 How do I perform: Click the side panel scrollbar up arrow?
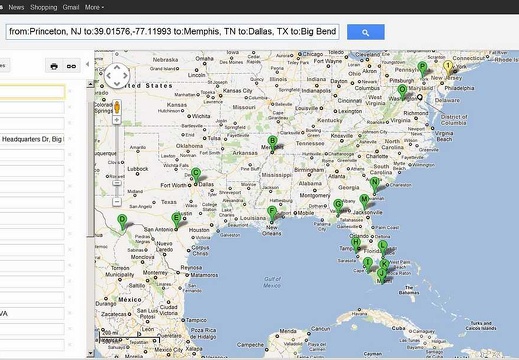tap(90, 84)
